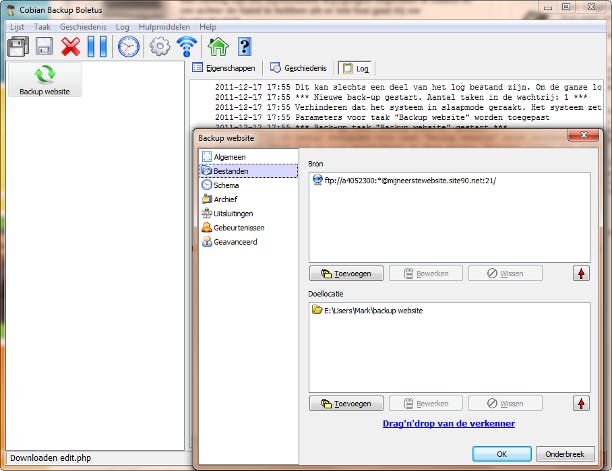The height and width of the screenshot is (471, 612).
Task: Maximize the Cobian Backup window
Action: pyautogui.click(x=566, y=7)
